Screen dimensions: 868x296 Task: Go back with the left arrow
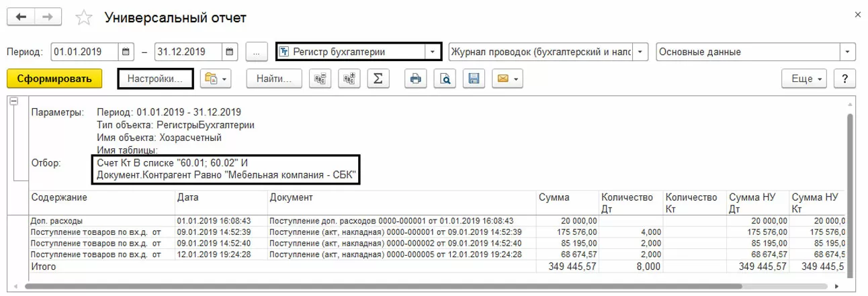point(20,17)
